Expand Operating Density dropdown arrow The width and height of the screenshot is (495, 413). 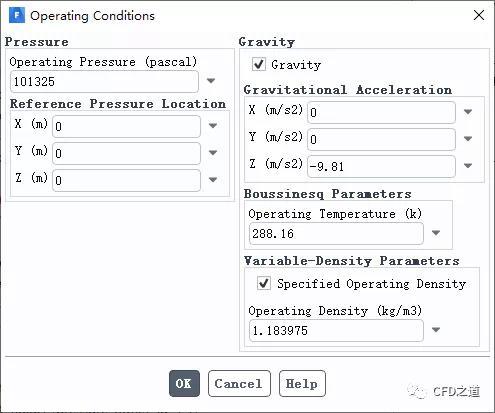pos(436,330)
